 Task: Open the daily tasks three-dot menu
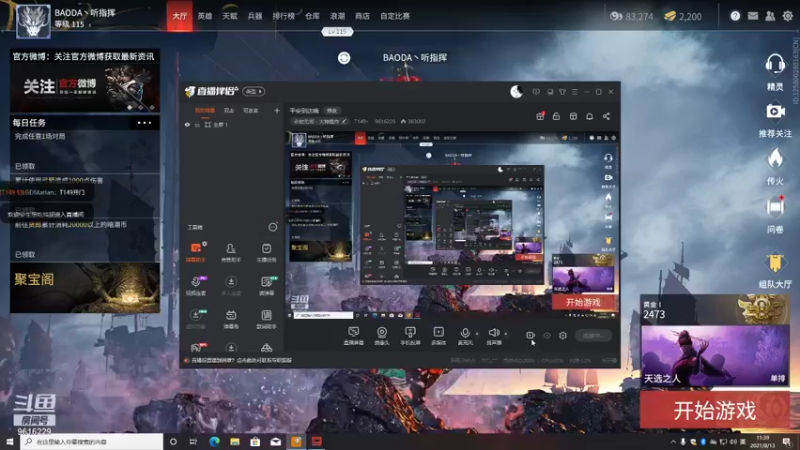(144, 122)
